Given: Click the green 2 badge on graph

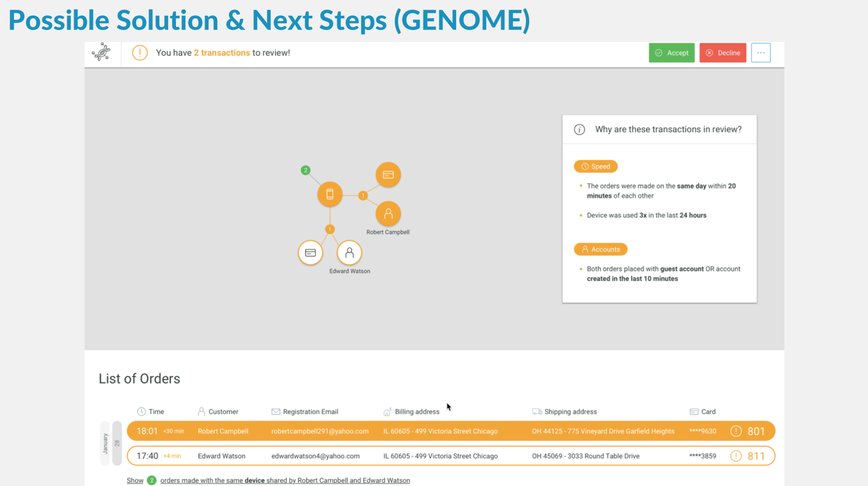Looking at the screenshot, I should click(x=305, y=170).
